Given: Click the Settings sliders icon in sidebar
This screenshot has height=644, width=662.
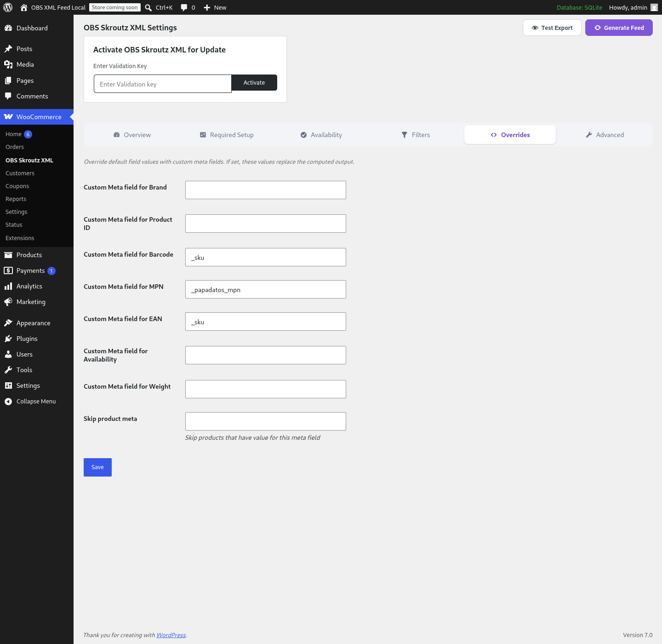Looking at the screenshot, I should pyautogui.click(x=8, y=385).
